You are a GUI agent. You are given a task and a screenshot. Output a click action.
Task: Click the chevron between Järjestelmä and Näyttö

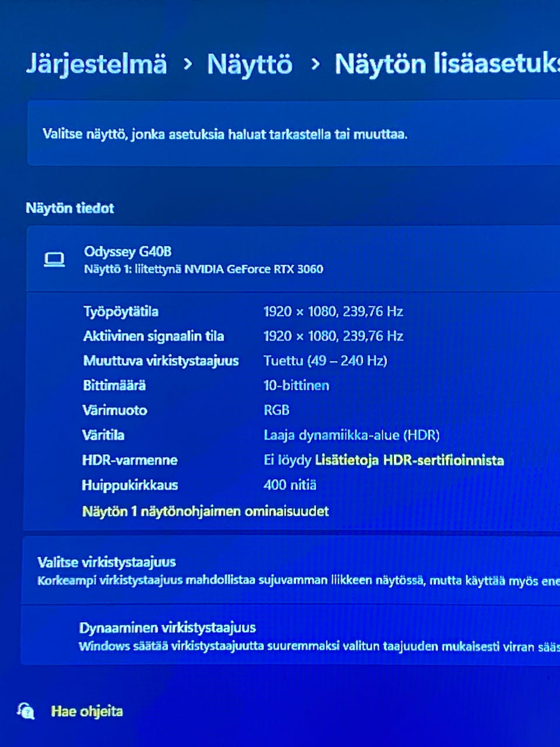[x=187, y=64]
